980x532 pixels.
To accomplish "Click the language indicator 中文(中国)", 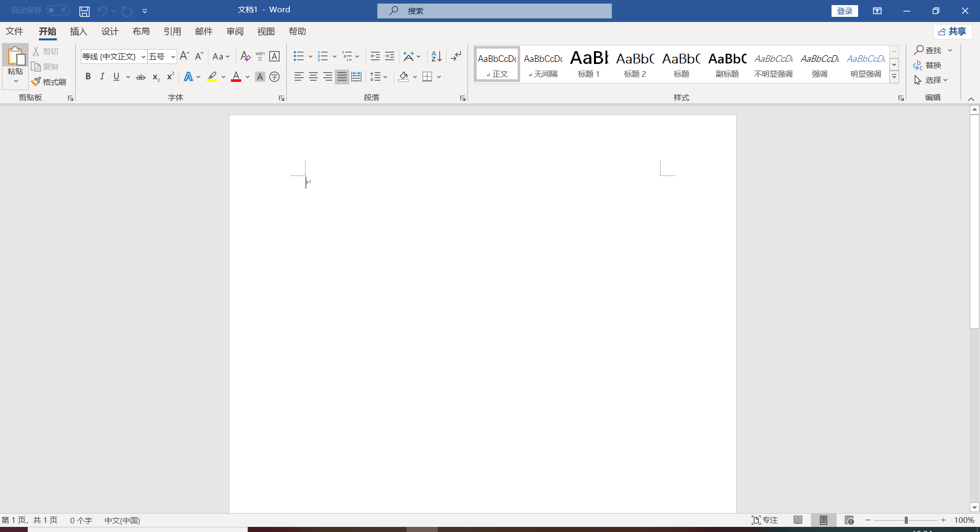I will pos(122,520).
